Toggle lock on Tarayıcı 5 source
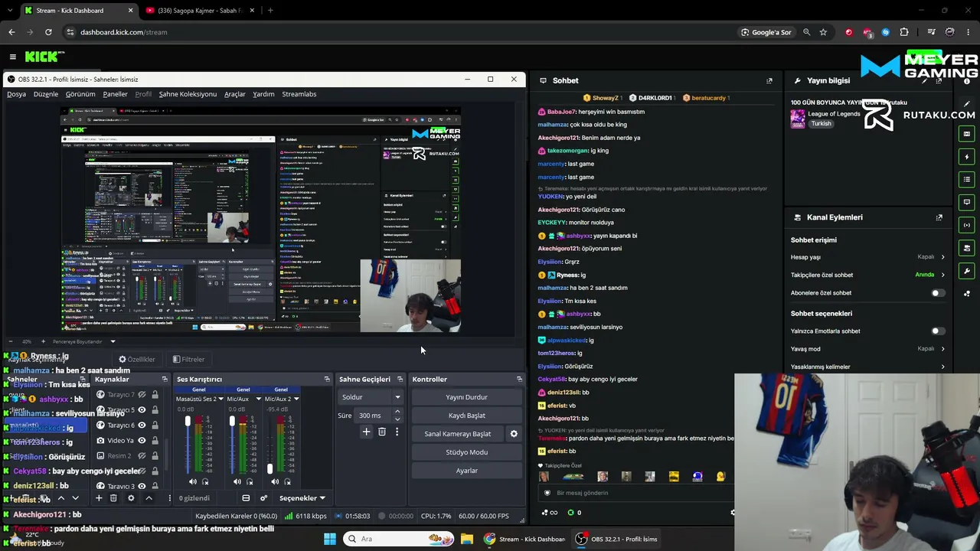The image size is (980, 551). tap(155, 409)
